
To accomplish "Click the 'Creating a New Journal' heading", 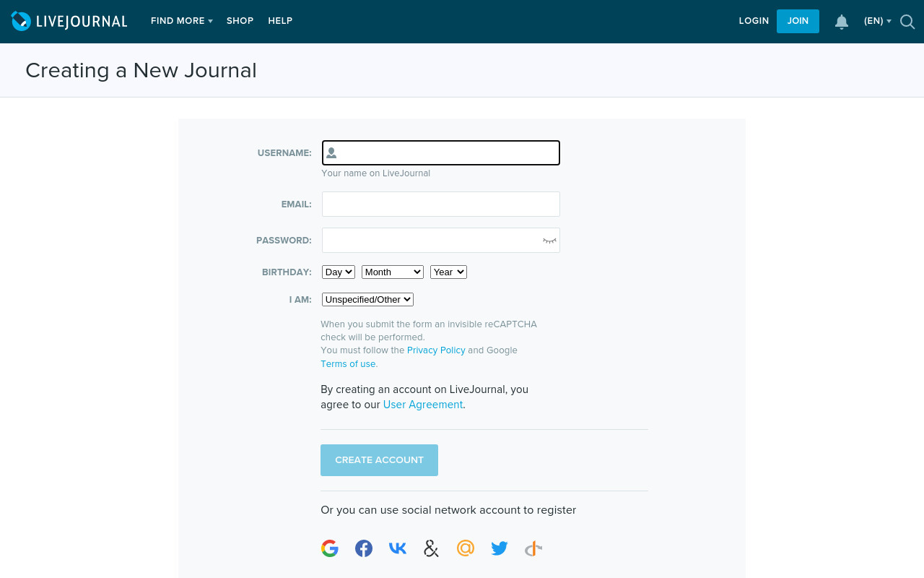I will point(141,70).
